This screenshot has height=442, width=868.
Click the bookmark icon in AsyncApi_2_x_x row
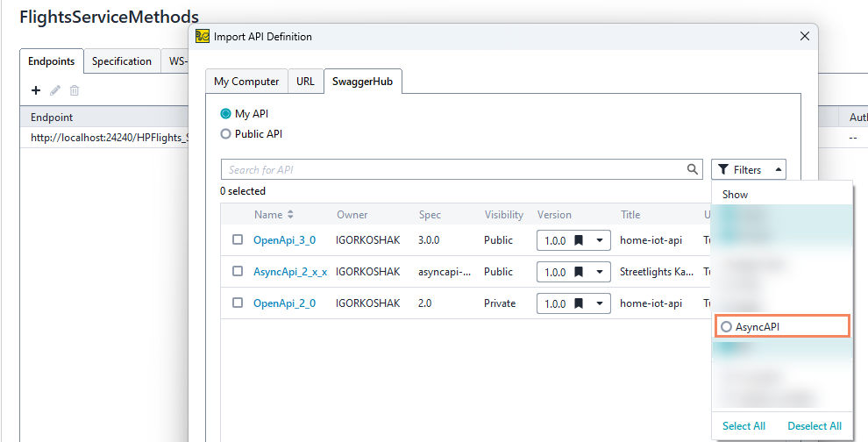point(579,272)
